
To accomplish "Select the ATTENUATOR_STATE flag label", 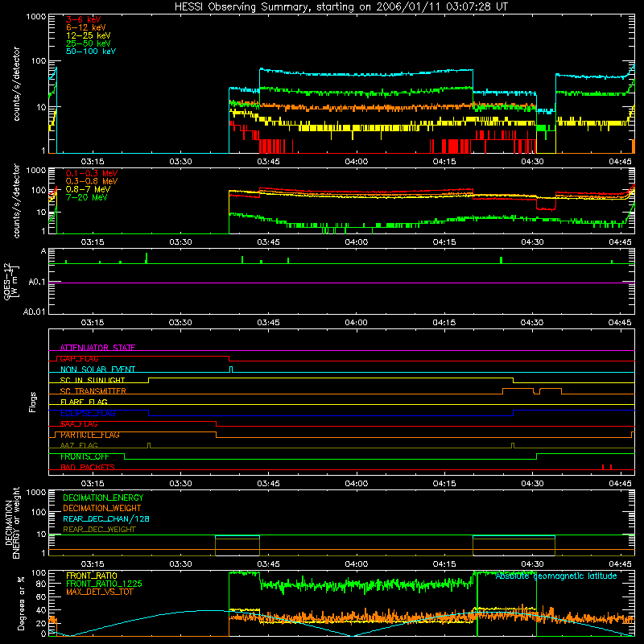I will pyautogui.click(x=97, y=348).
